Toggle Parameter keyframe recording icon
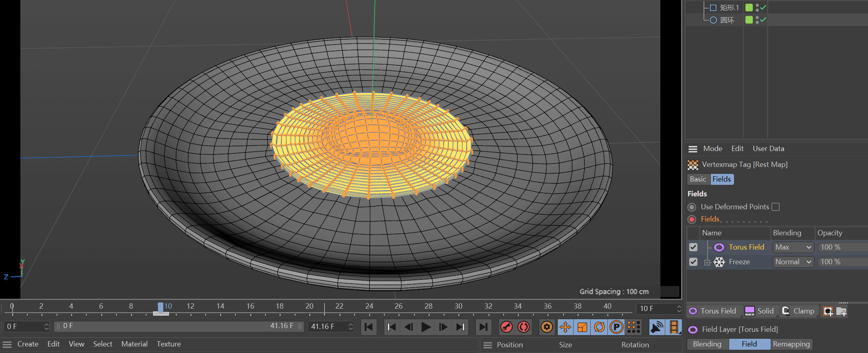The width and height of the screenshot is (868, 353). [x=616, y=327]
